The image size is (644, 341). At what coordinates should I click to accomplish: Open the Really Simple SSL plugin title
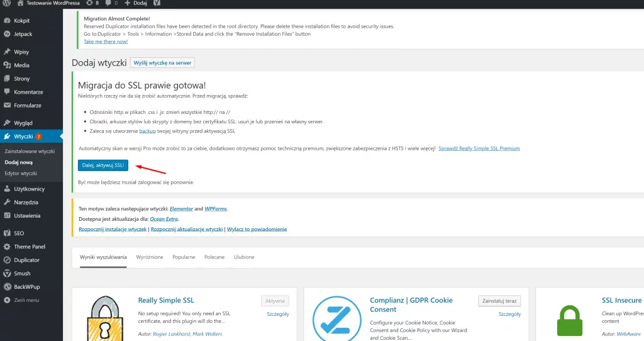(166, 300)
